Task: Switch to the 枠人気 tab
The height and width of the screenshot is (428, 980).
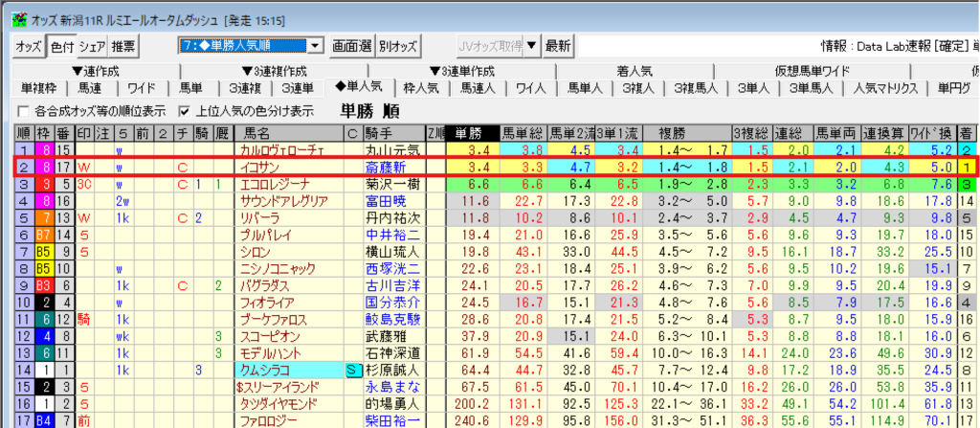Action: click(421, 88)
